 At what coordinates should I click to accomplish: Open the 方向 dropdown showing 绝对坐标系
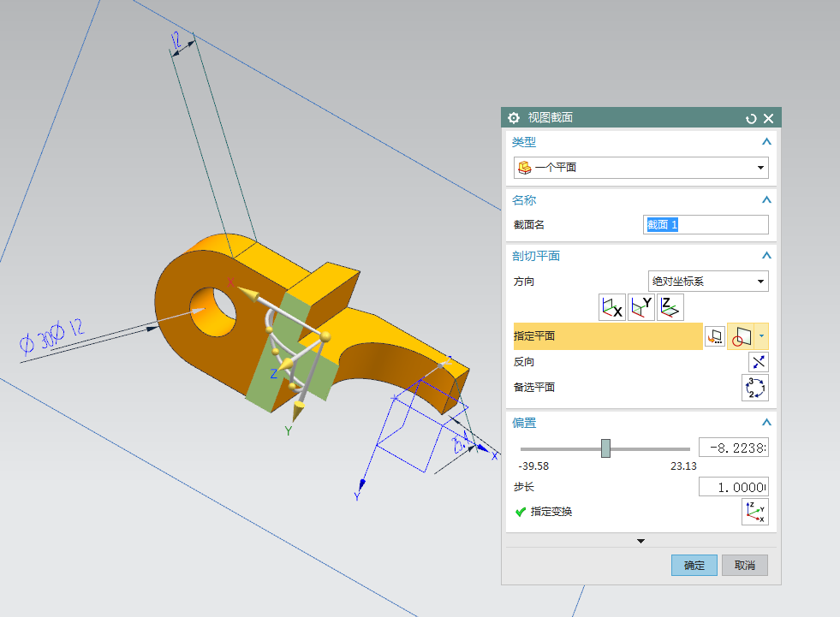[x=708, y=281]
